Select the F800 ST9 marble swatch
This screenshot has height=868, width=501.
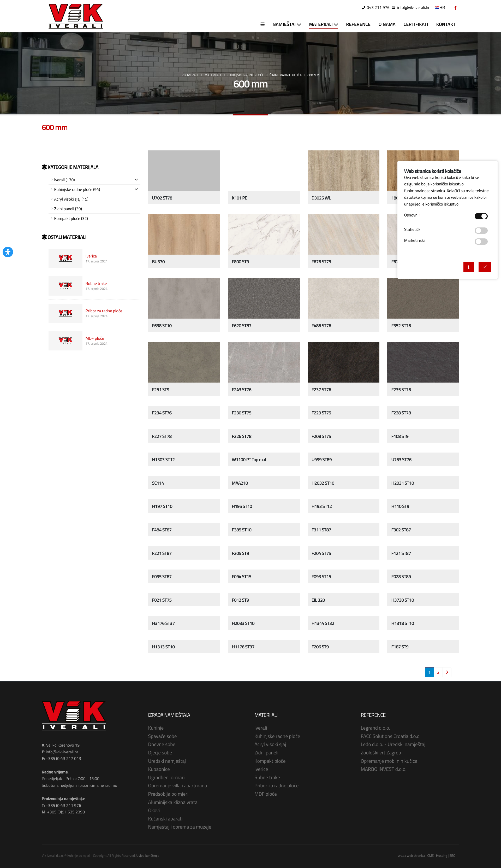(x=263, y=234)
